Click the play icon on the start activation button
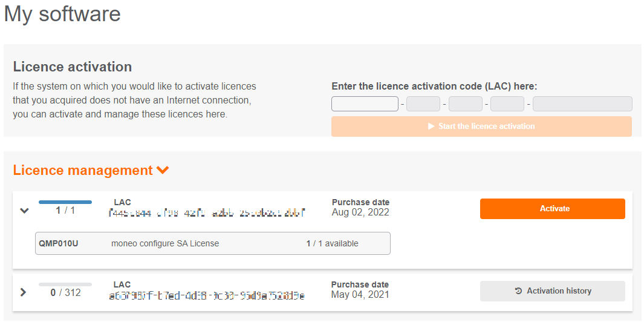644x322 pixels. pos(431,126)
